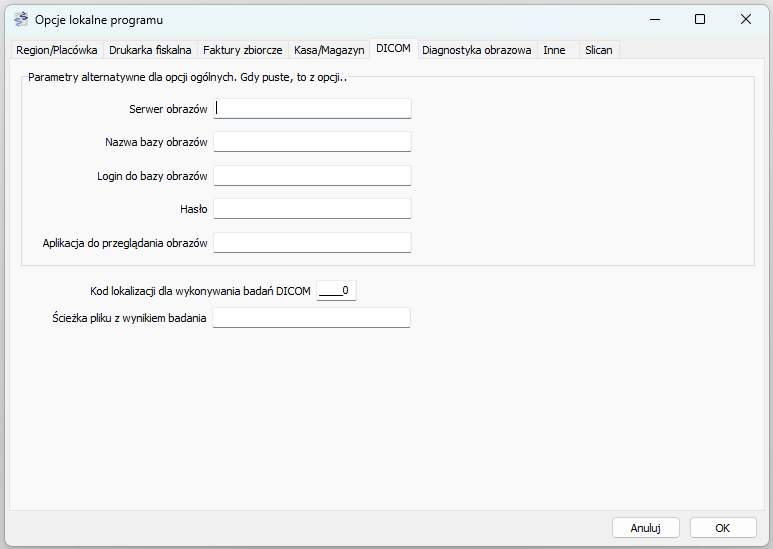Screen dimensions: 773x549
Task: Select the Login do bazy obrazów field
Action: click(312, 176)
